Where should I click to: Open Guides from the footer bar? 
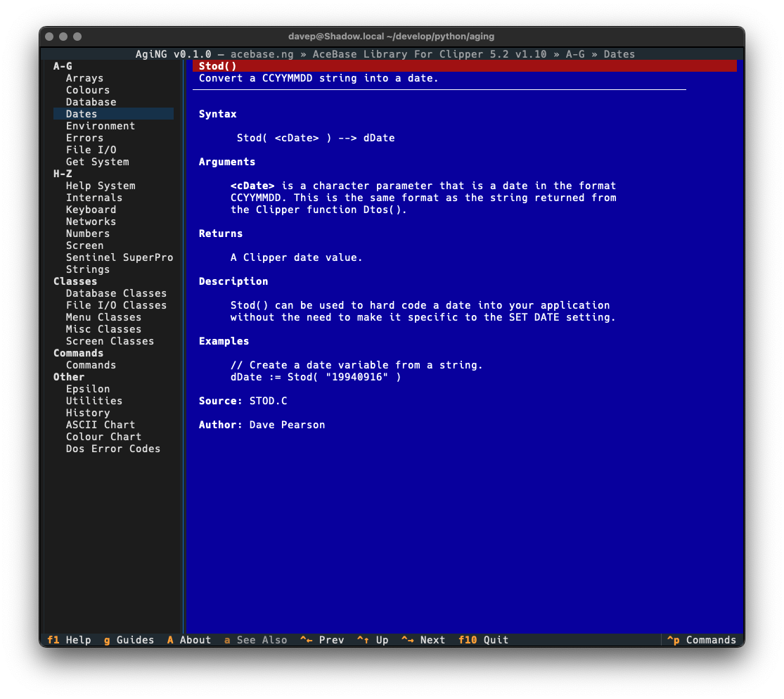pyautogui.click(x=129, y=640)
